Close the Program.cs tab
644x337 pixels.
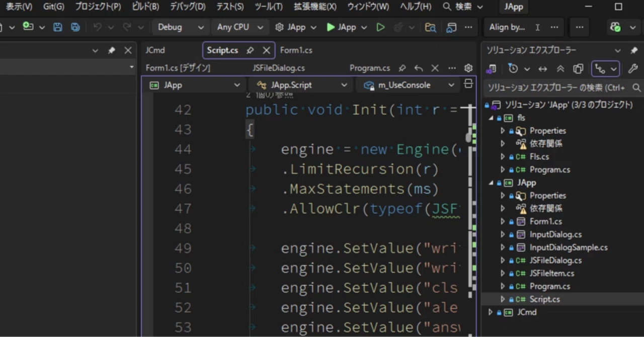pos(435,68)
